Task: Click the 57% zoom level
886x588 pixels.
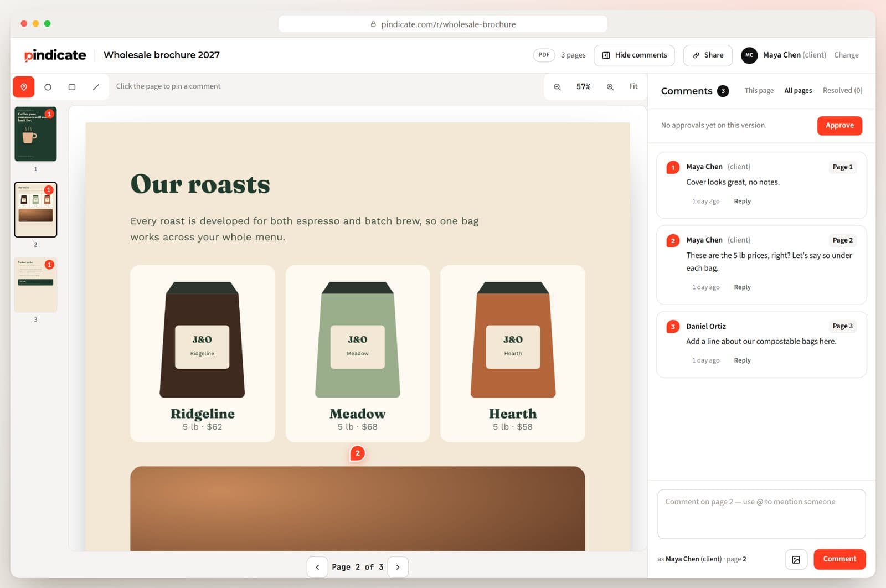Action: (x=583, y=87)
